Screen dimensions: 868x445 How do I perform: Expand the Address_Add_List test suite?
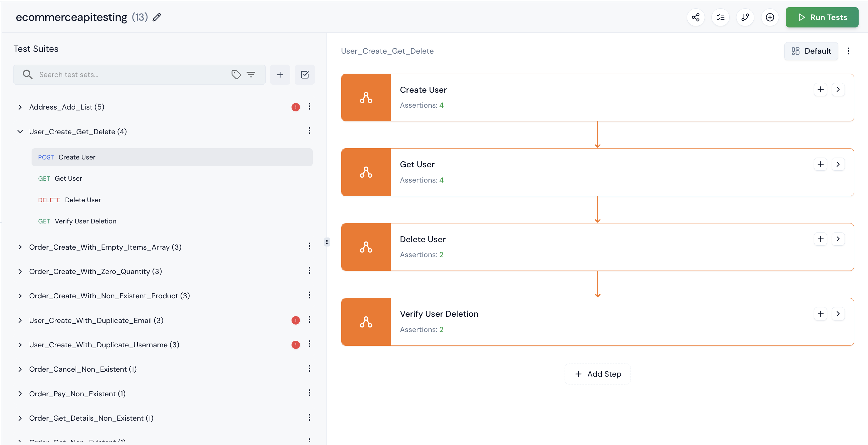click(x=20, y=107)
